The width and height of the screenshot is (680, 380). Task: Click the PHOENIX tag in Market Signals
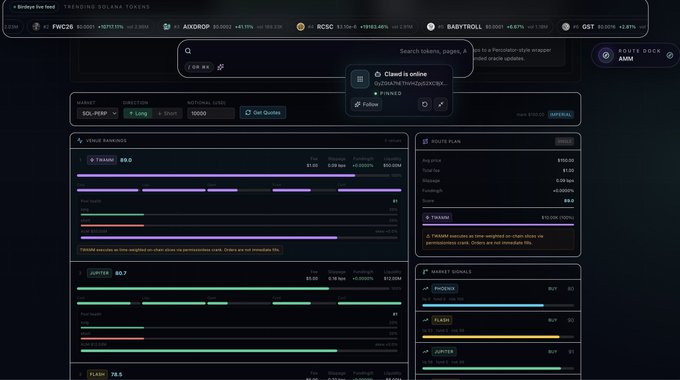click(445, 288)
